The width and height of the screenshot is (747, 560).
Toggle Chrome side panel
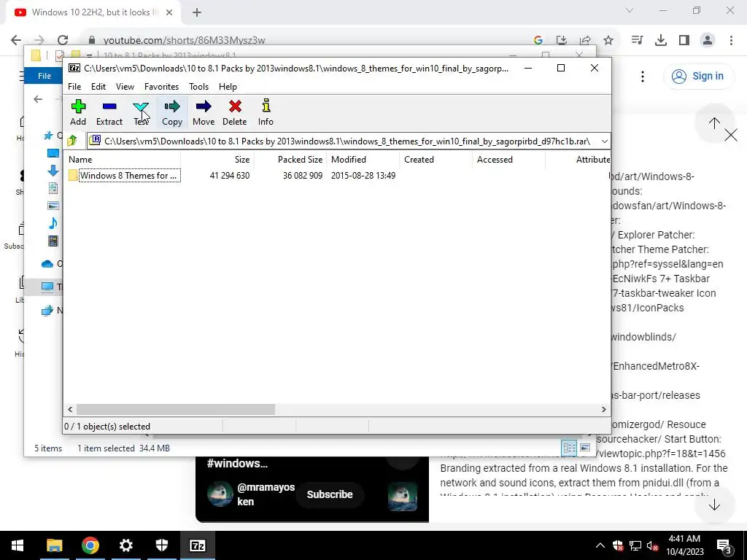[x=684, y=41]
